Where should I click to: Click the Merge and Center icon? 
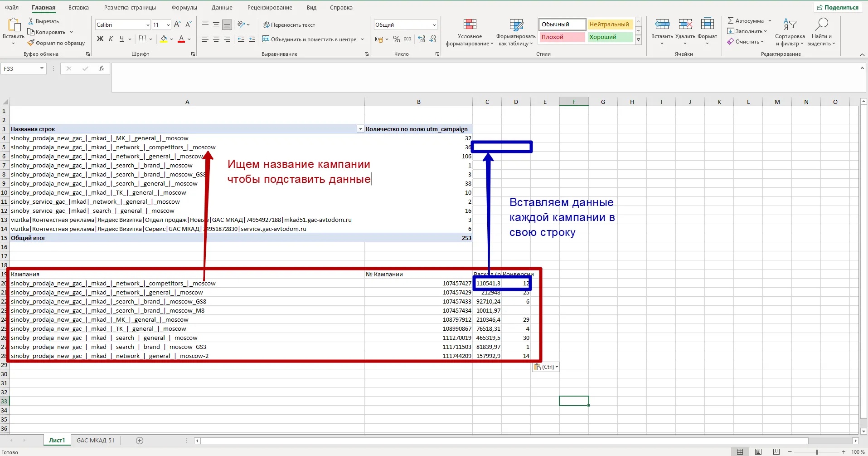(x=266, y=39)
